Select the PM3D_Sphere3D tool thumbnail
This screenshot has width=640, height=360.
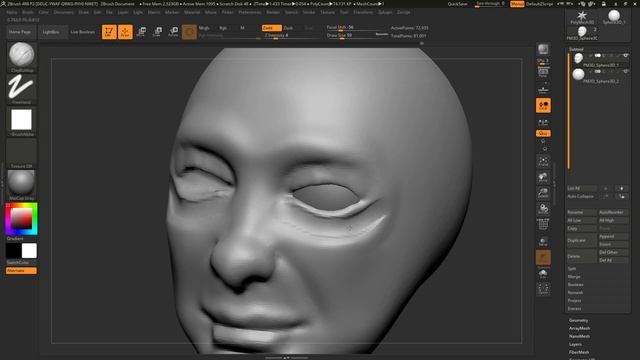[x=582, y=32]
